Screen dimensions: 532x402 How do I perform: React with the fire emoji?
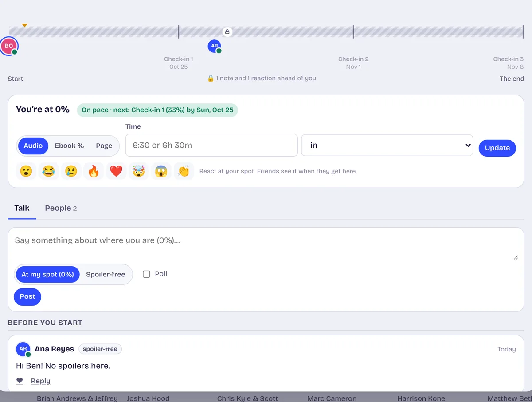(94, 171)
